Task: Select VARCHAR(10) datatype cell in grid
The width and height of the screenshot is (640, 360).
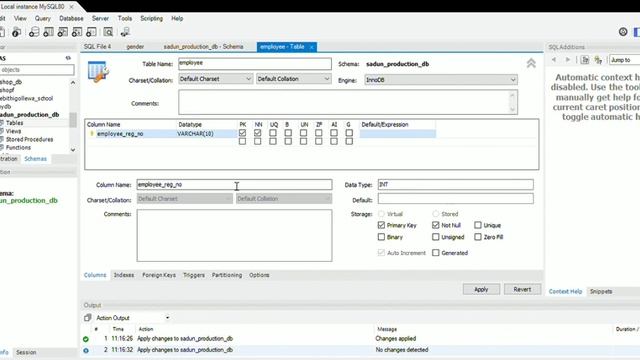Action: (206, 133)
